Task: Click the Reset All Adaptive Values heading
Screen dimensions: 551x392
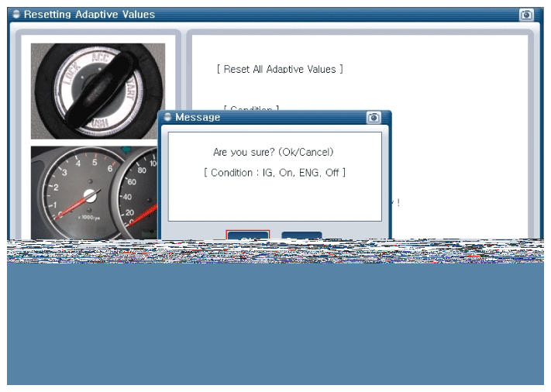Action: pos(280,70)
